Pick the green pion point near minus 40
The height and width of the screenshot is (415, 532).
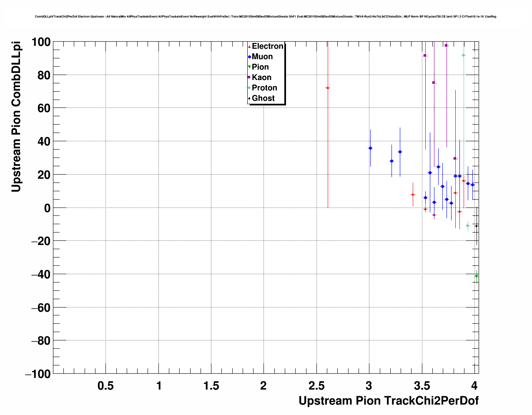(x=477, y=276)
